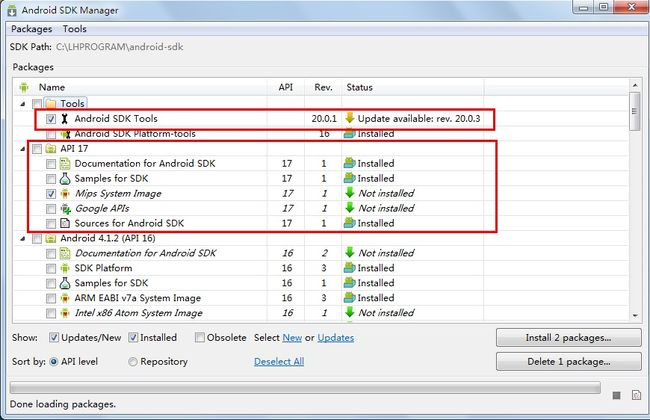This screenshot has height=420, width=650.
Task: Collapse the Tools group
Action: pyautogui.click(x=22, y=104)
